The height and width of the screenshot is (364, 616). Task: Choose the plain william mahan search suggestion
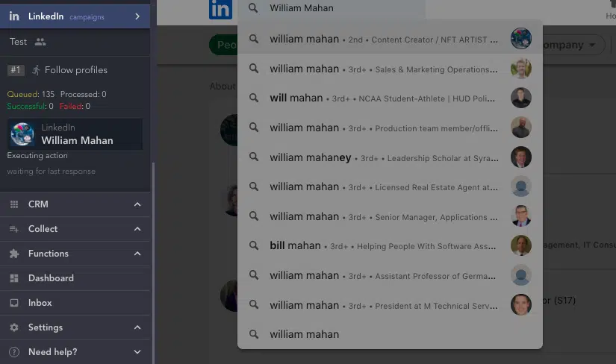(390, 334)
